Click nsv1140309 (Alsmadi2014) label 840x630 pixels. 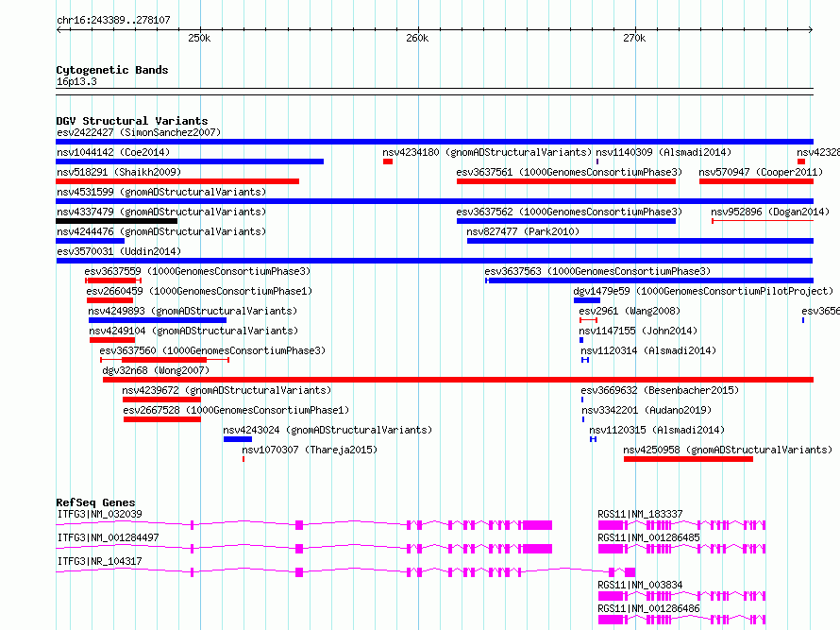[664, 152]
